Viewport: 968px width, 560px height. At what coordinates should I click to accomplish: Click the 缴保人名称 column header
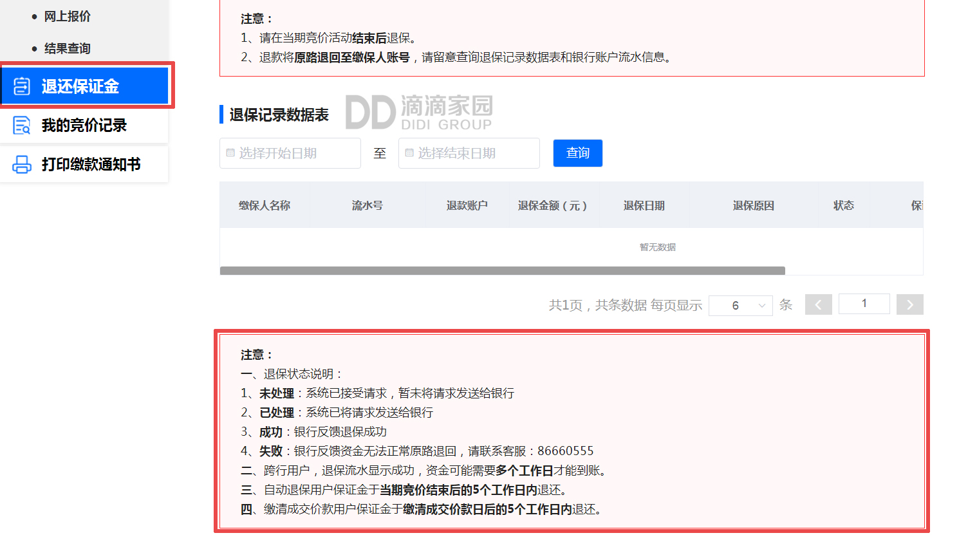(265, 205)
